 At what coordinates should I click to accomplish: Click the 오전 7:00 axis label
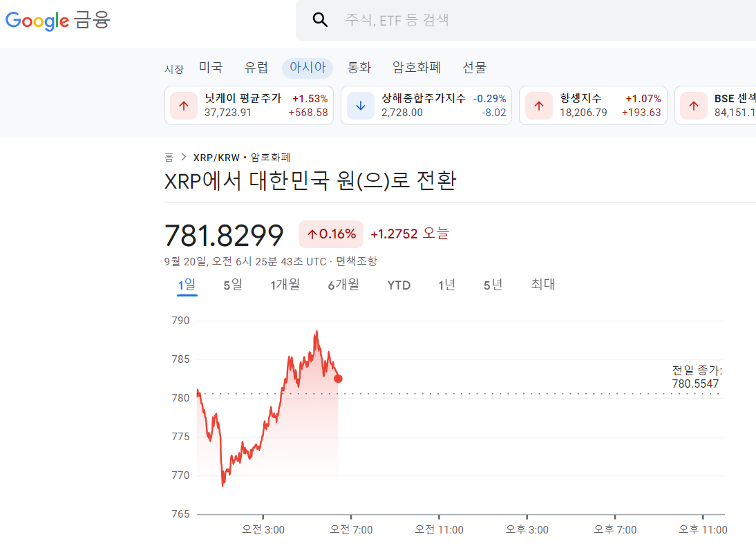point(351,529)
